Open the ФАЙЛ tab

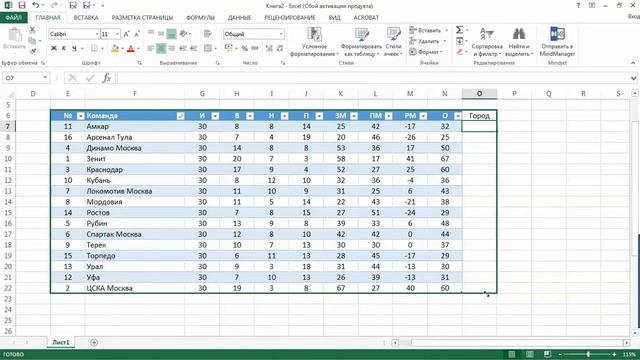pos(13,18)
